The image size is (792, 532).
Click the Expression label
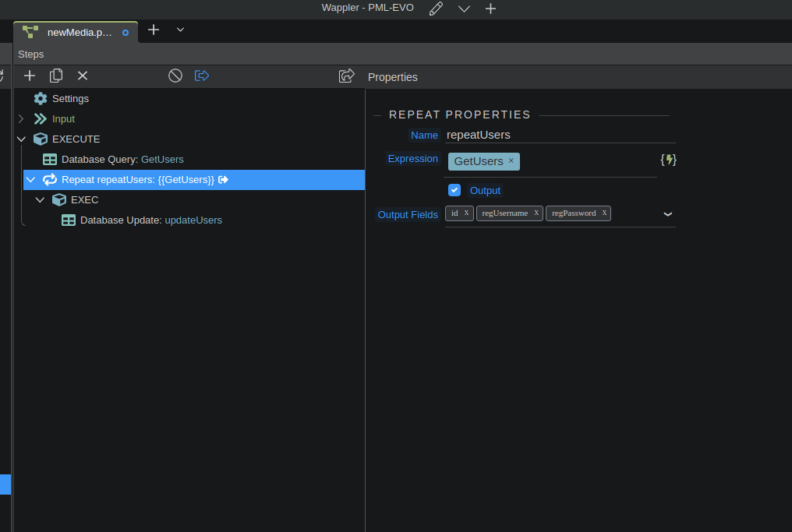412,158
